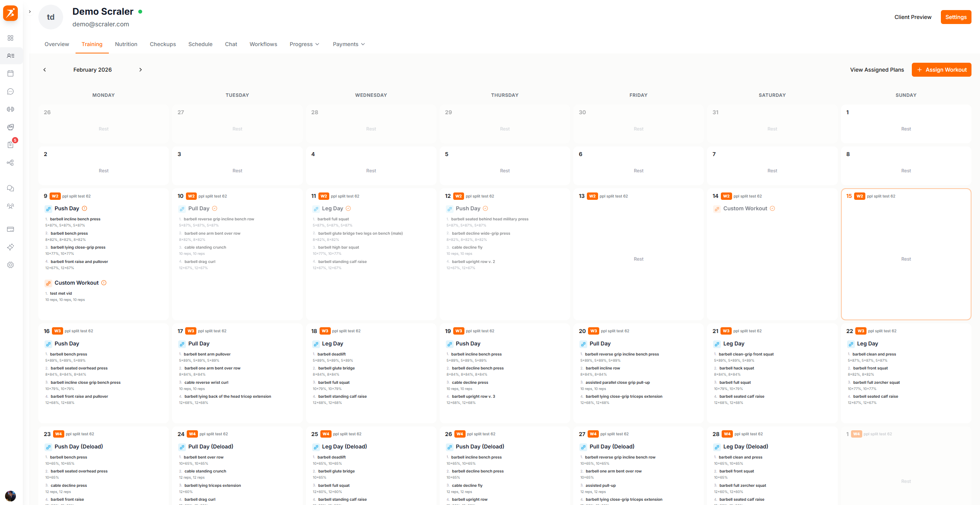Open the clipboard icon with 5 notifications
980x505 pixels.
tap(10, 144)
